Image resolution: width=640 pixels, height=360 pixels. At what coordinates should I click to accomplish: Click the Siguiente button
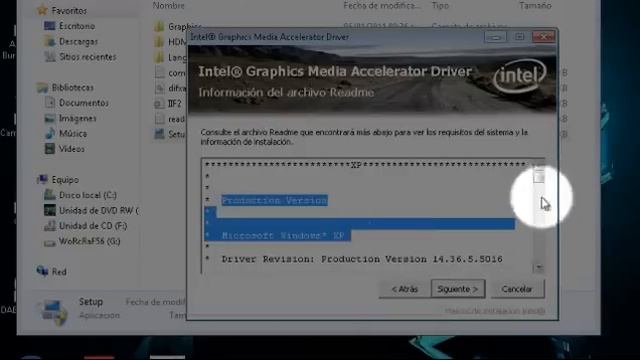pos(458,289)
